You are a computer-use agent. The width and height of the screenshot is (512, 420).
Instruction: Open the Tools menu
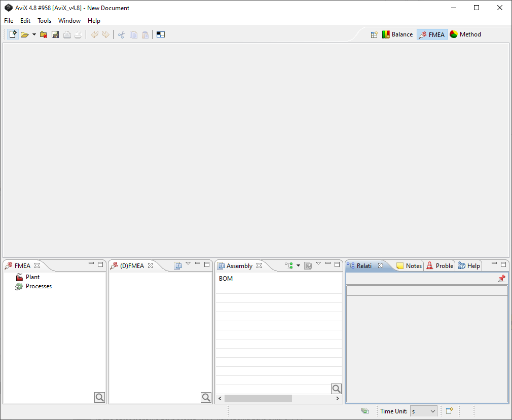44,21
